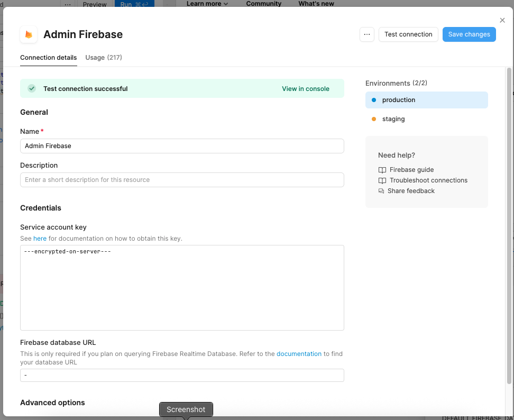514x420 pixels.
Task: Select the staging environment
Action: (426, 119)
